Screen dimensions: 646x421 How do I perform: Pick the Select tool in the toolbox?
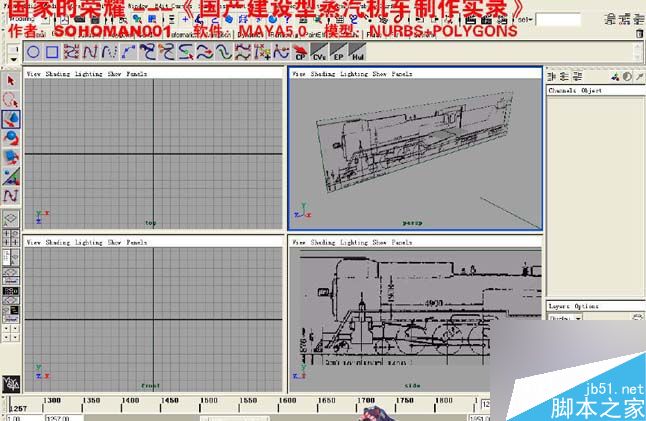pos(11,80)
